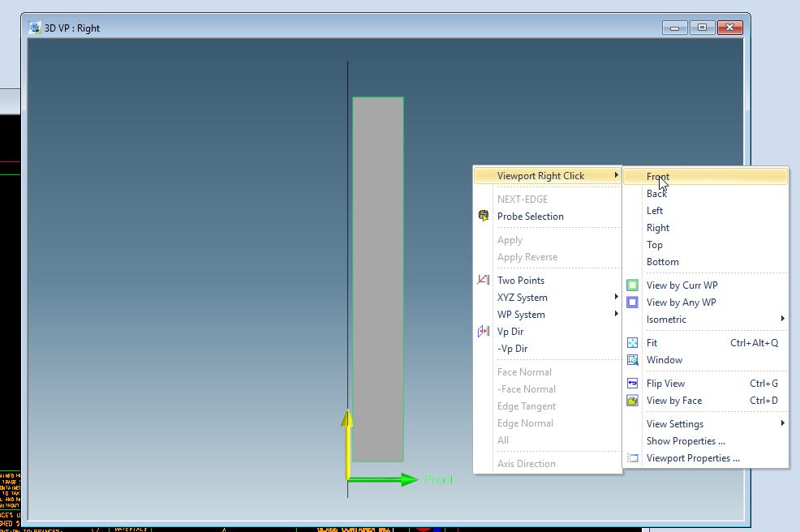The height and width of the screenshot is (532, 800).
Task: Switch to the Top view
Action: pos(706,244)
